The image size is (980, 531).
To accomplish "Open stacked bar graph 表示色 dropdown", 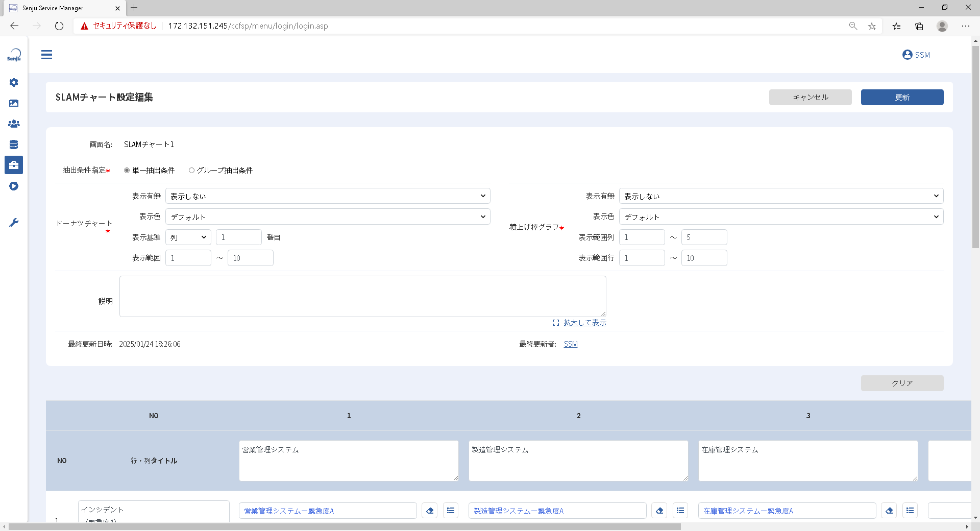I will pyautogui.click(x=781, y=216).
